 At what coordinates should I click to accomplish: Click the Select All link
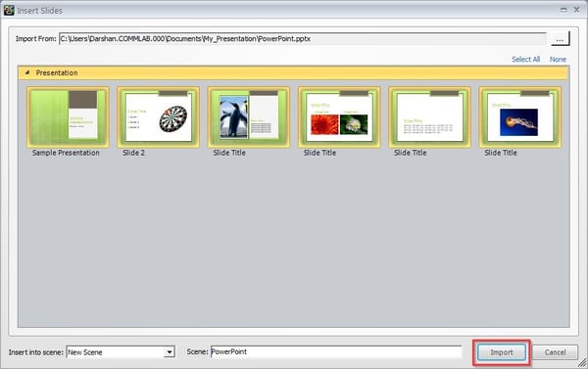[x=525, y=59]
